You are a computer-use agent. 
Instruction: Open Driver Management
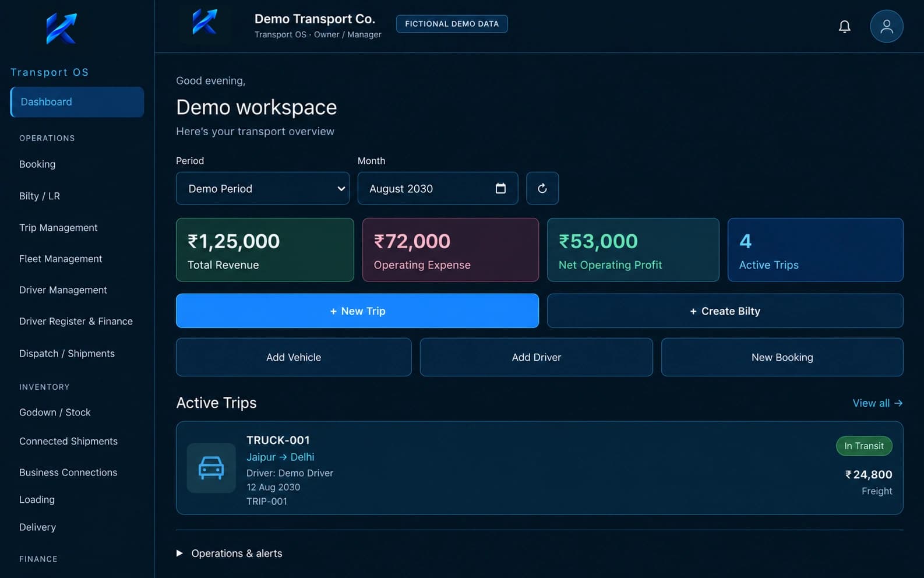click(x=63, y=290)
